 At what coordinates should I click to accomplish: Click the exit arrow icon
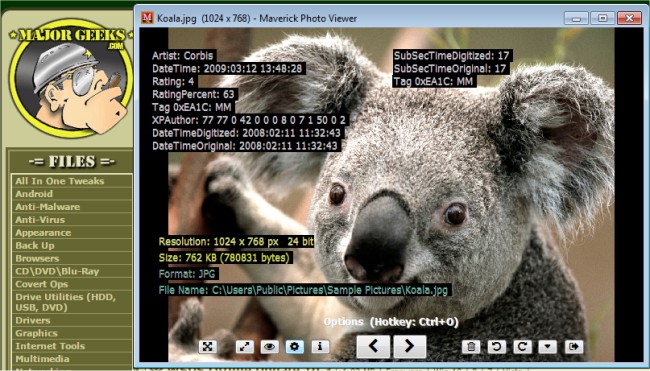pyautogui.click(x=574, y=347)
